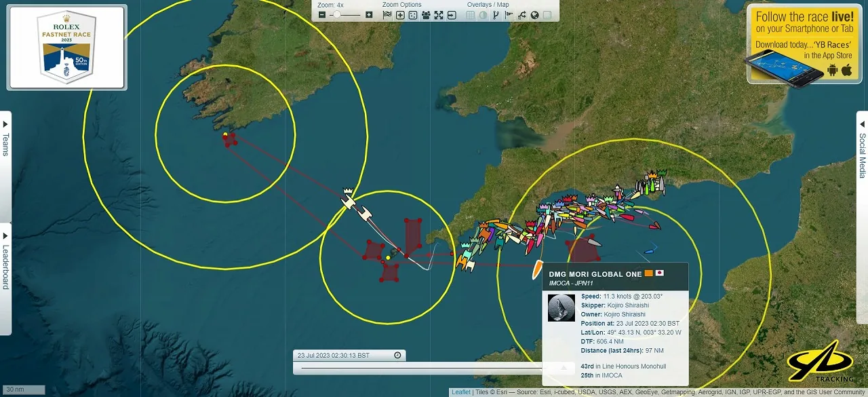The image size is (868, 397).
Task: Click the Japan flag in popup
Action: pos(660,273)
